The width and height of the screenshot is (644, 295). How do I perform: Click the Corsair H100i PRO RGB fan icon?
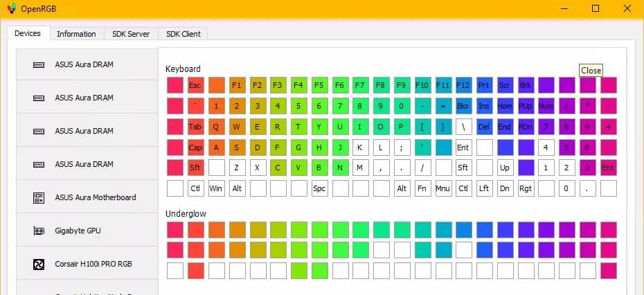click(39, 264)
